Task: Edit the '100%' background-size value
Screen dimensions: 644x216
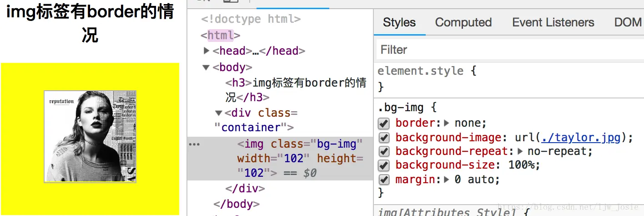Action: tap(521, 165)
